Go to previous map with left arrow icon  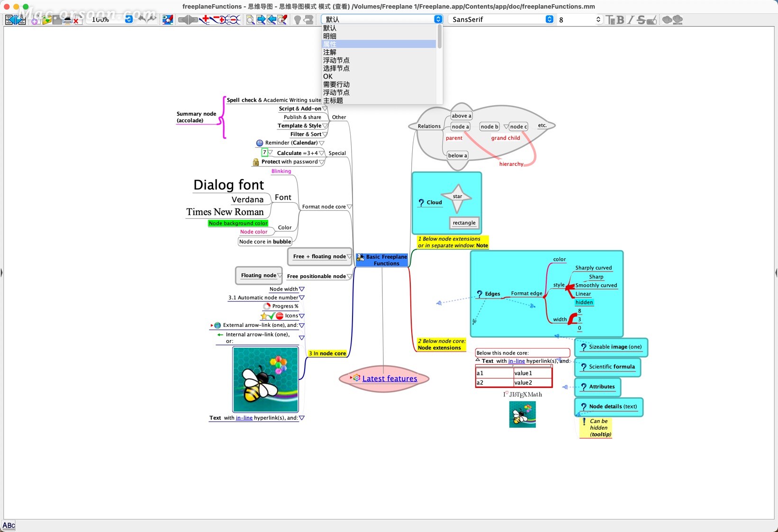pos(10,19)
